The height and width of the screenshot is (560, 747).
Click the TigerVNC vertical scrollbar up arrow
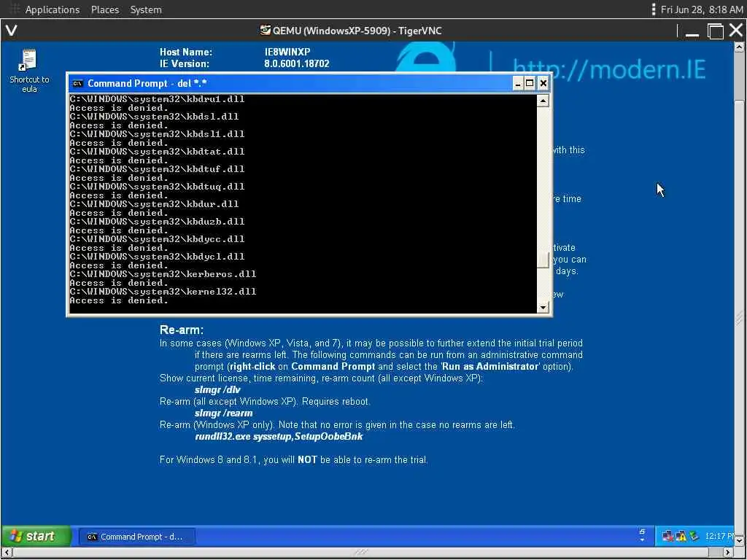click(x=739, y=47)
